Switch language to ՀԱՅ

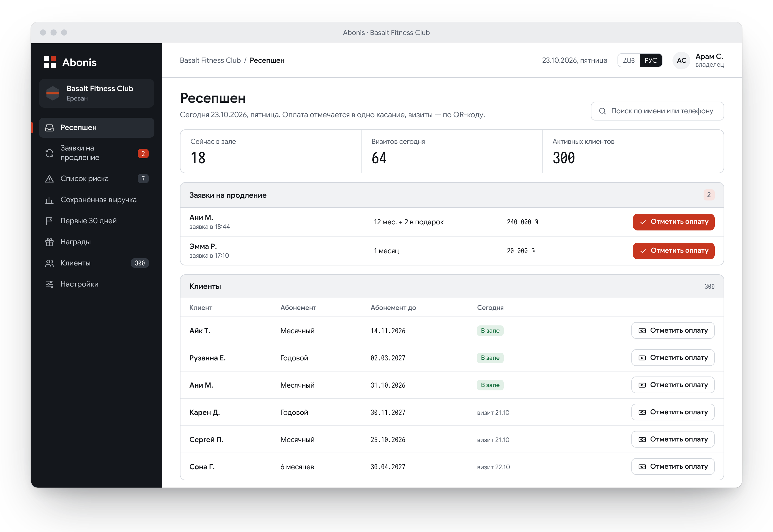click(x=629, y=60)
